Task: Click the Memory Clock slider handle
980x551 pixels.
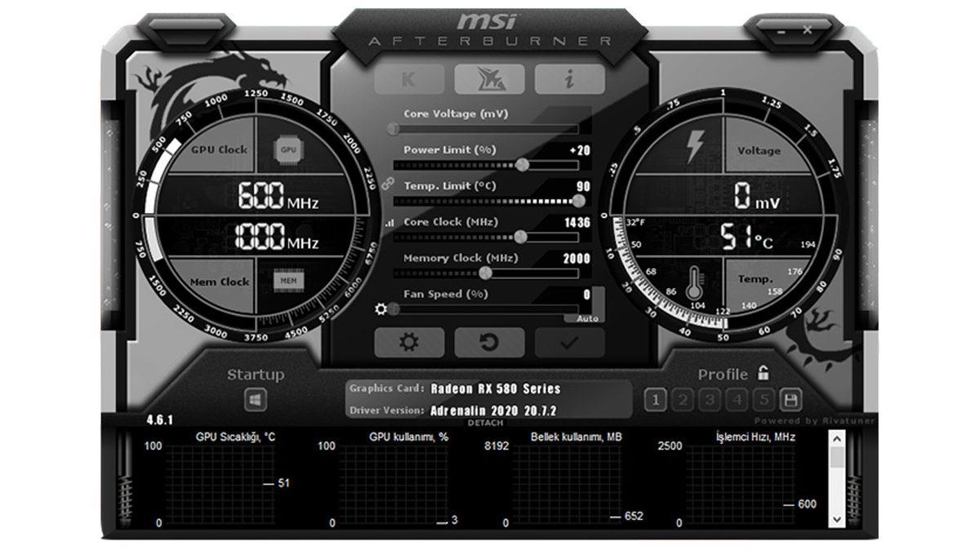Action: tap(486, 273)
